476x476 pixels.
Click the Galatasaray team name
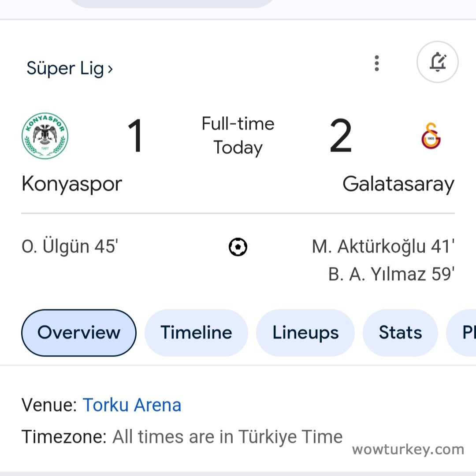click(x=398, y=183)
